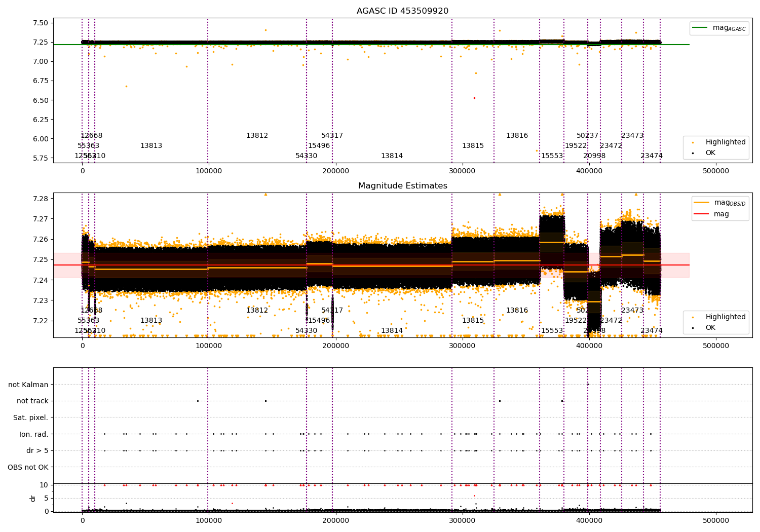
Task: Click OBSID label 13814 in AGASC ID panel
Action: click(392, 156)
